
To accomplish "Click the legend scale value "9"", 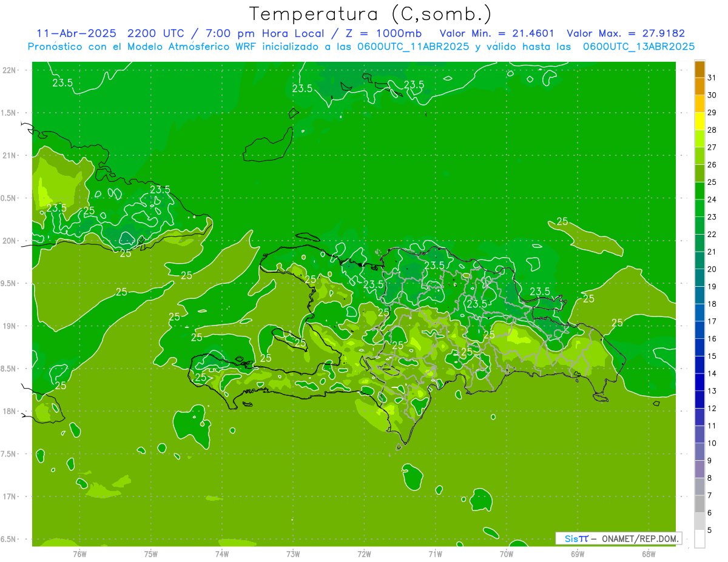I will pyautogui.click(x=710, y=460).
